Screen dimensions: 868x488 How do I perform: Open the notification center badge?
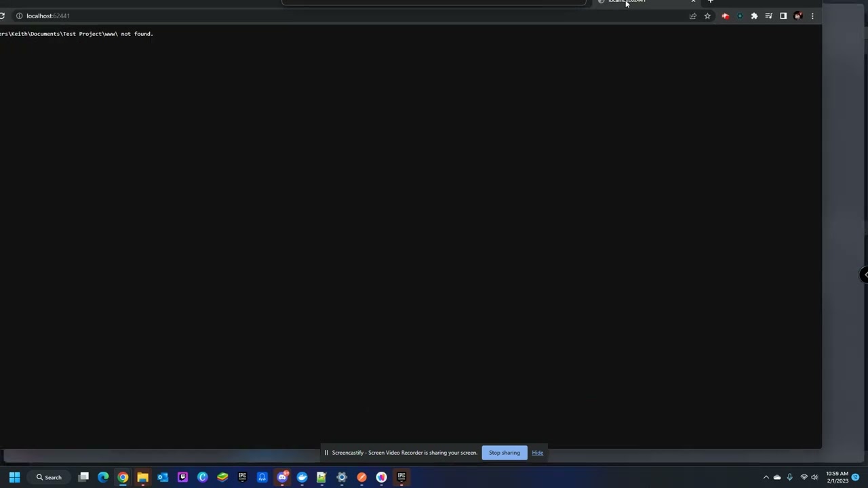tap(856, 477)
